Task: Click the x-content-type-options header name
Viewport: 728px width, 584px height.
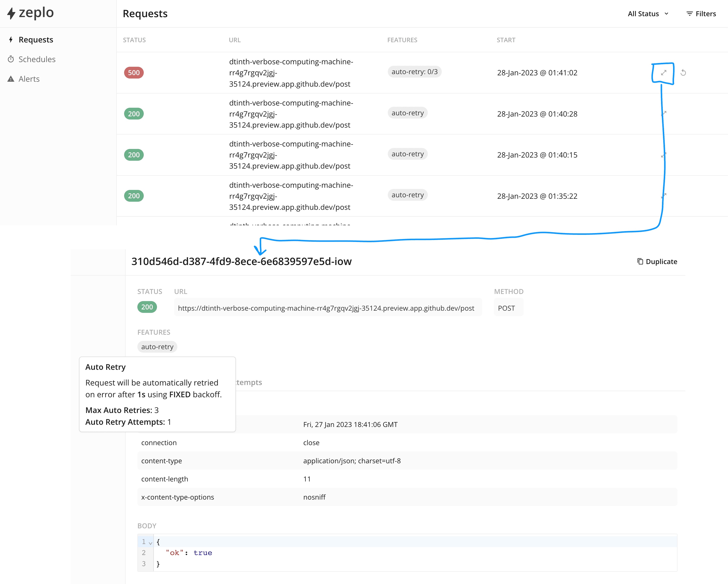Action: 178,497
